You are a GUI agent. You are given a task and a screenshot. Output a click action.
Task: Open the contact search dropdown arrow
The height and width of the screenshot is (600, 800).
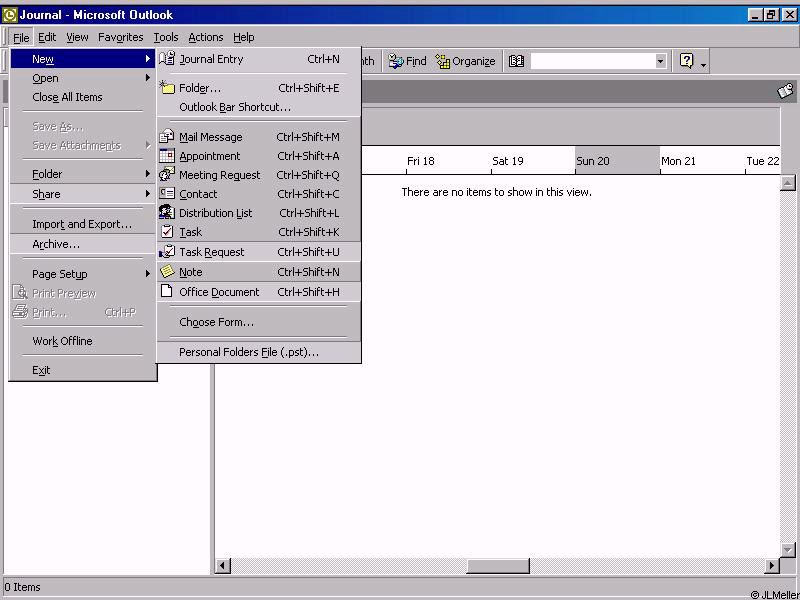660,61
